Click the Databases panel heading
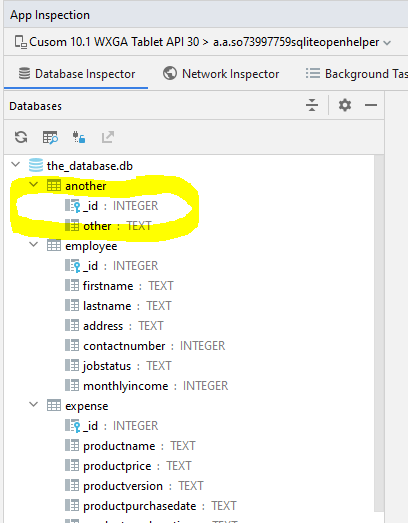 pos(35,106)
